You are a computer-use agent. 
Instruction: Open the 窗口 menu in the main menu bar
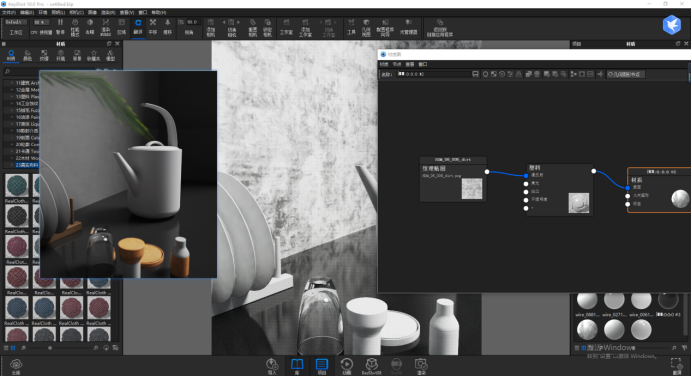(143, 12)
